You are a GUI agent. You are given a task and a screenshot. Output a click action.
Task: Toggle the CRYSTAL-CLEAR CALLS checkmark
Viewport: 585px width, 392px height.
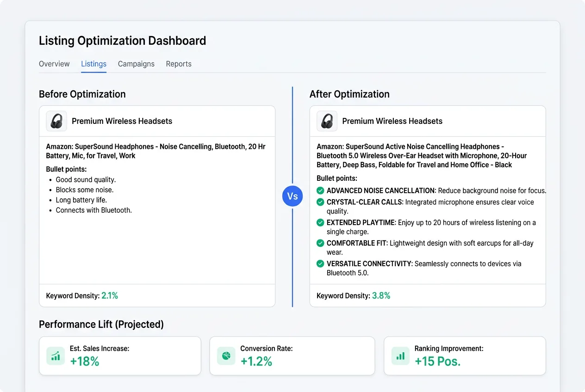point(320,202)
